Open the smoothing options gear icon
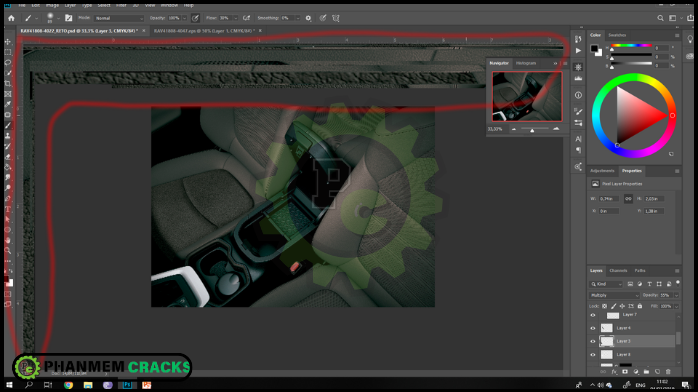Image resolution: width=698 pixels, height=392 pixels. [308, 18]
